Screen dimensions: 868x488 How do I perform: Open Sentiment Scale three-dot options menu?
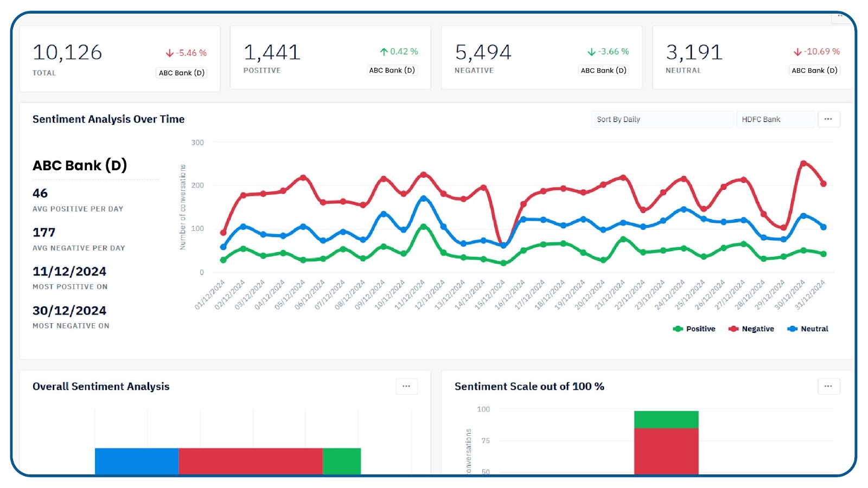(x=828, y=386)
